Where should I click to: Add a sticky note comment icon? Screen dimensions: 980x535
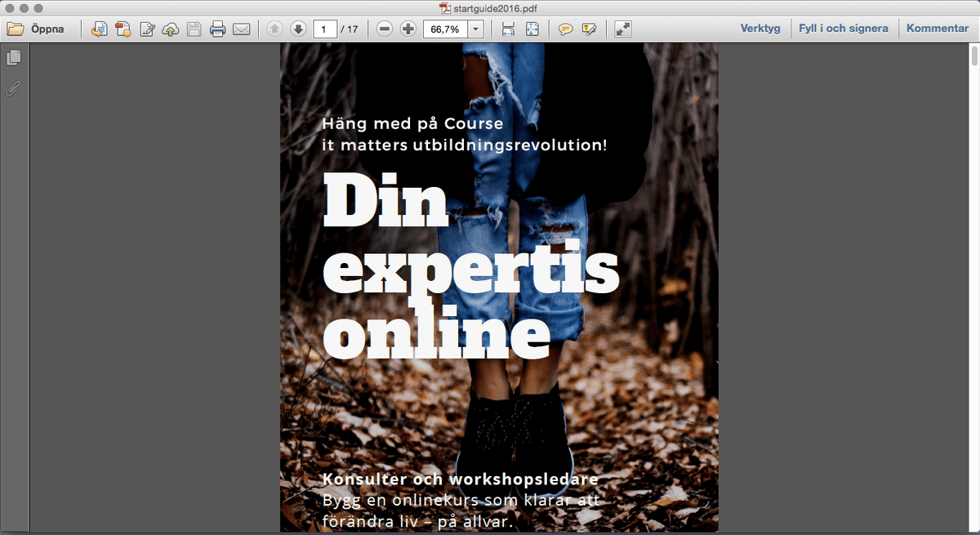565,29
